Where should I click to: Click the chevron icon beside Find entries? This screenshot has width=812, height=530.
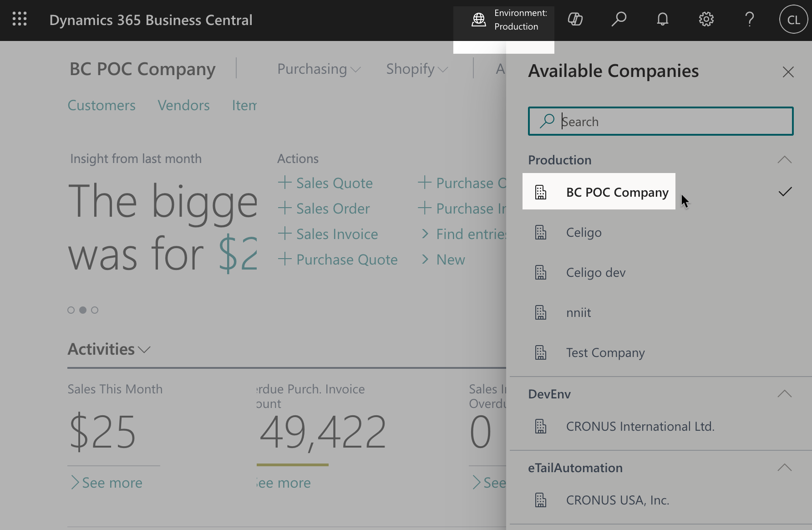pyautogui.click(x=425, y=234)
